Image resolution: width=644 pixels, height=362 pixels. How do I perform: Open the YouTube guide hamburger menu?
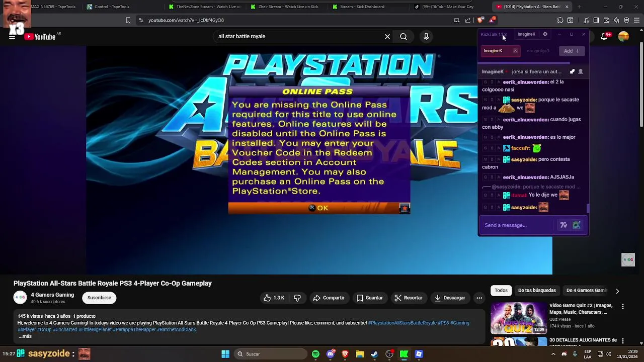click(12, 37)
